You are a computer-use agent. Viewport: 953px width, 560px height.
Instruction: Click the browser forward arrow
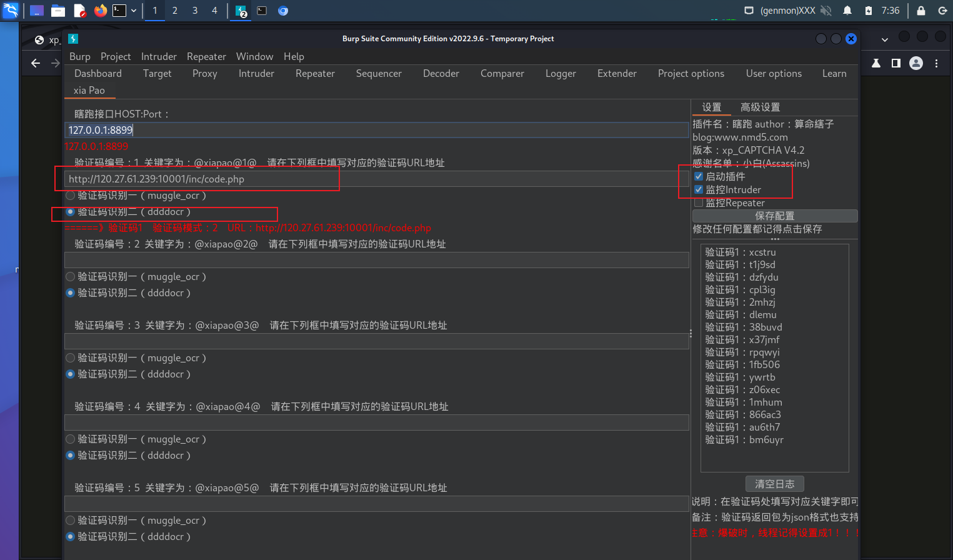(x=56, y=63)
